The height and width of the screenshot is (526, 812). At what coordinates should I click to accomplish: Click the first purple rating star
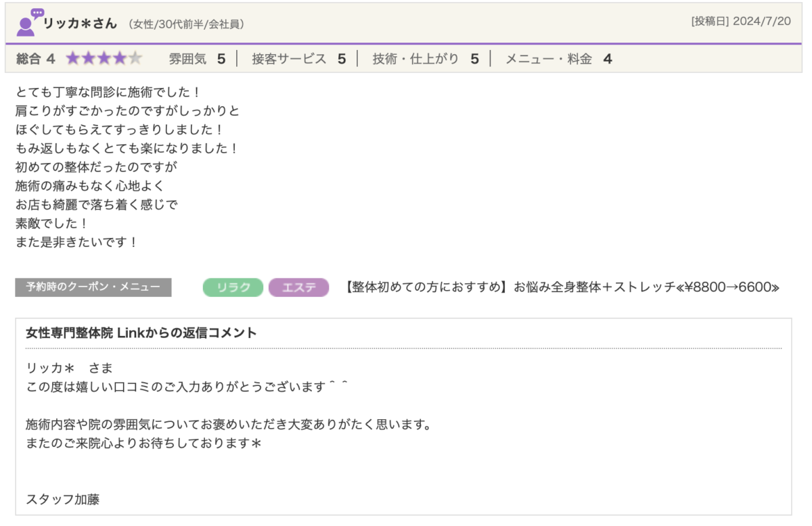pyautogui.click(x=72, y=59)
